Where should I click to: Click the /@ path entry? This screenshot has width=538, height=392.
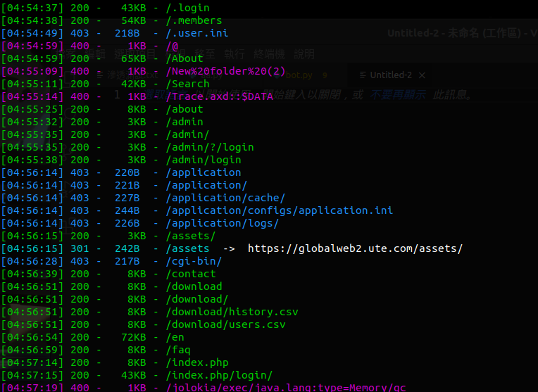coord(172,46)
